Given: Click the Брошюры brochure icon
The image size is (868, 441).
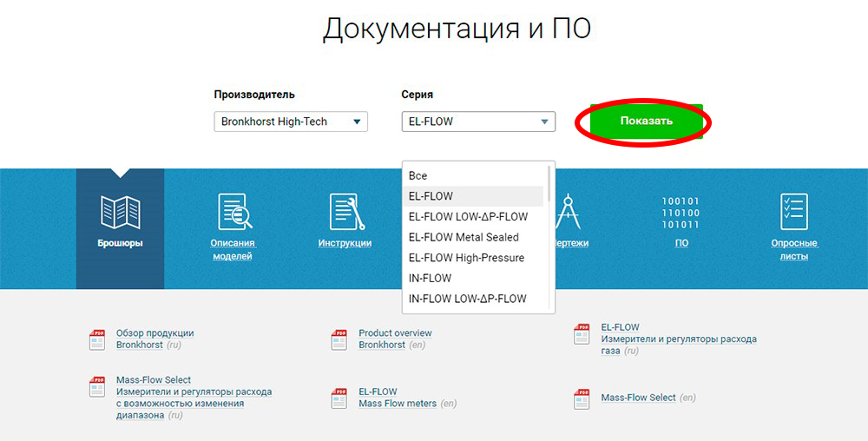Looking at the screenshot, I should [120, 213].
